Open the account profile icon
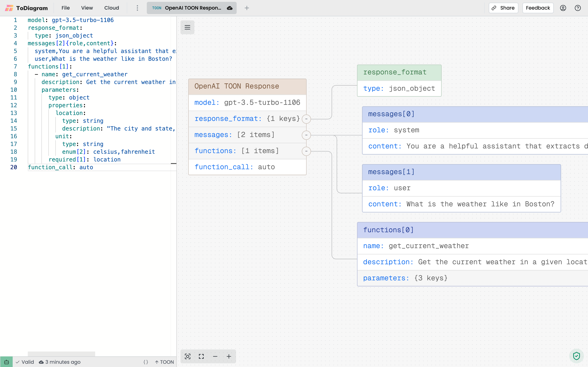This screenshot has width=588, height=367. tap(563, 8)
